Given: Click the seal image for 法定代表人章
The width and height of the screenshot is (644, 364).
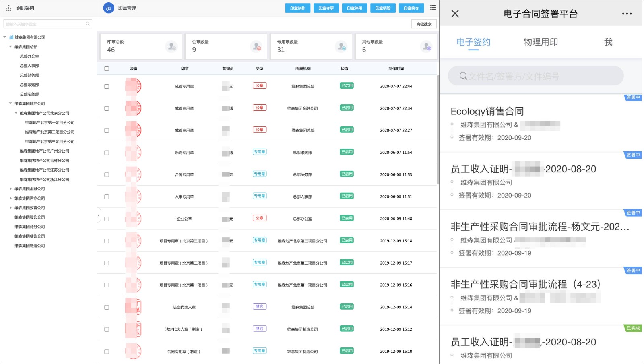Looking at the screenshot, I should coord(133,307).
